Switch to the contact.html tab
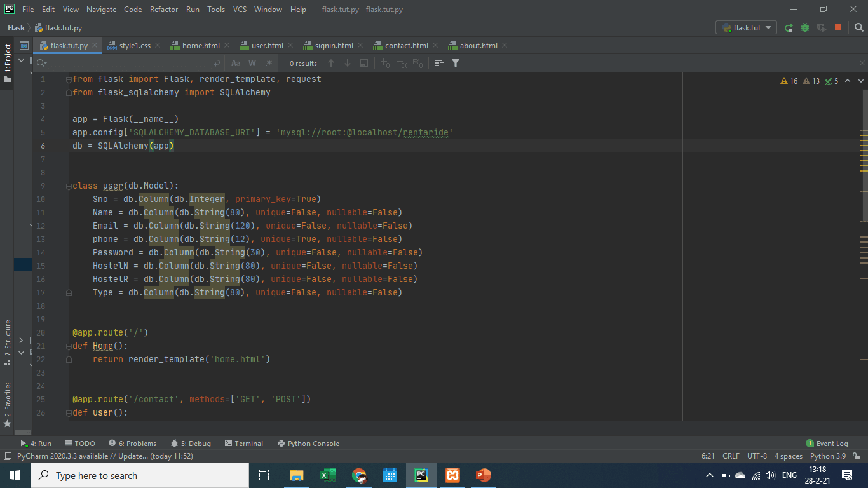Screen dimensions: 868x488 pyautogui.click(x=407, y=46)
